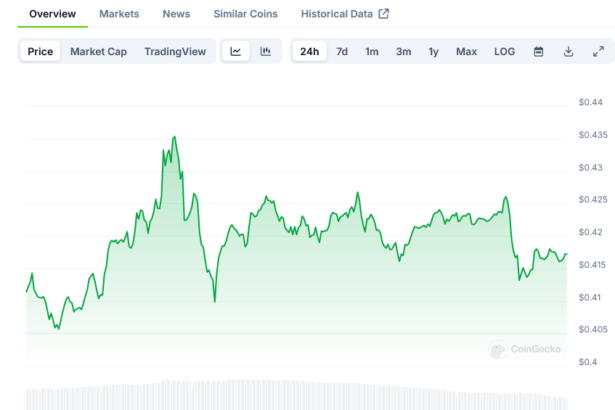Toggle the LOG scale option
615x410 pixels.
point(505,52)
